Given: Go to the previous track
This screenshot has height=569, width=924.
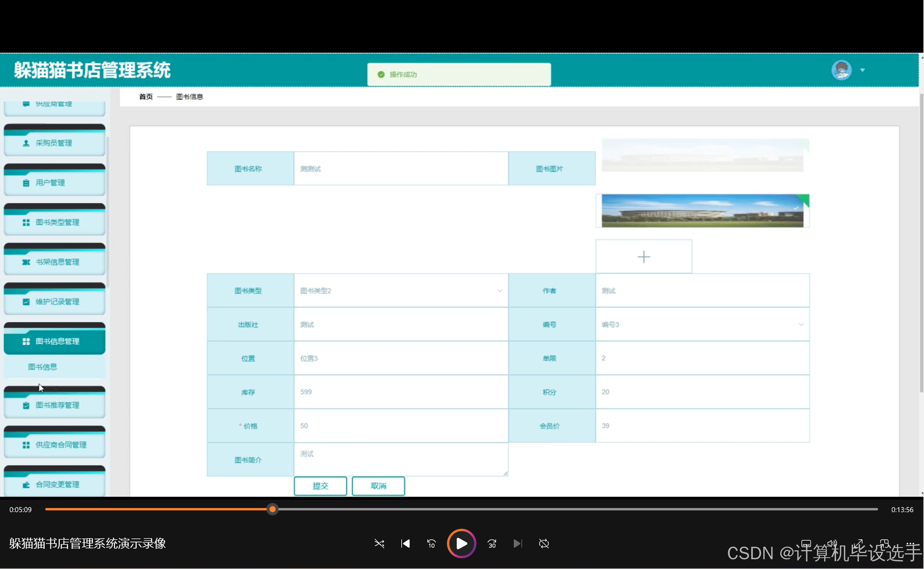Looking at the screenshot, I should [x=405, y=544].
